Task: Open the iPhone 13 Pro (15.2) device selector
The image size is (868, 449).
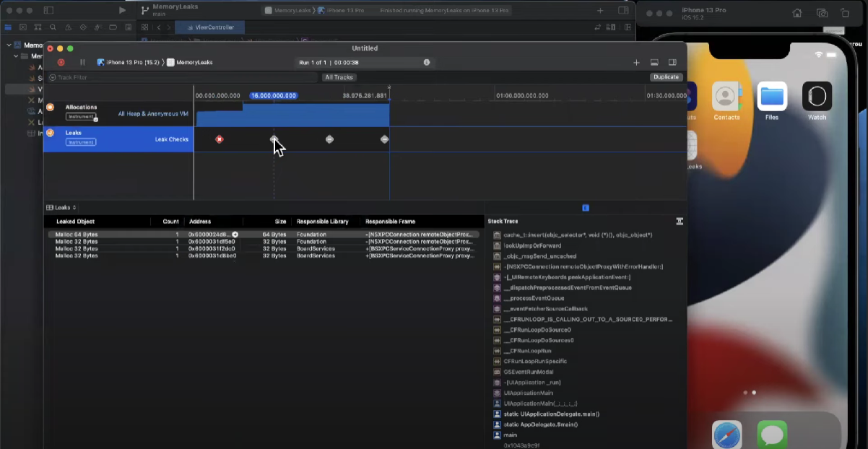Action: click(128, 63)
